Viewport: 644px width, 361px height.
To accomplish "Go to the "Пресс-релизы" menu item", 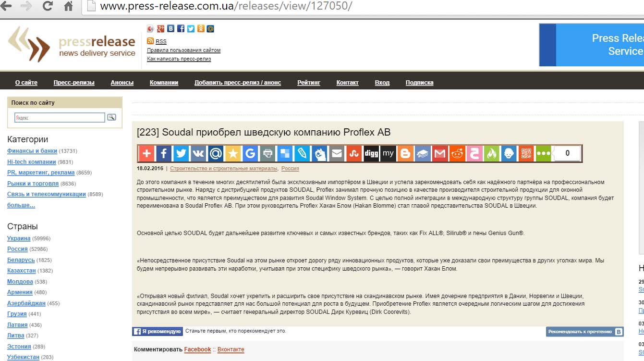I will click(74, 83).
